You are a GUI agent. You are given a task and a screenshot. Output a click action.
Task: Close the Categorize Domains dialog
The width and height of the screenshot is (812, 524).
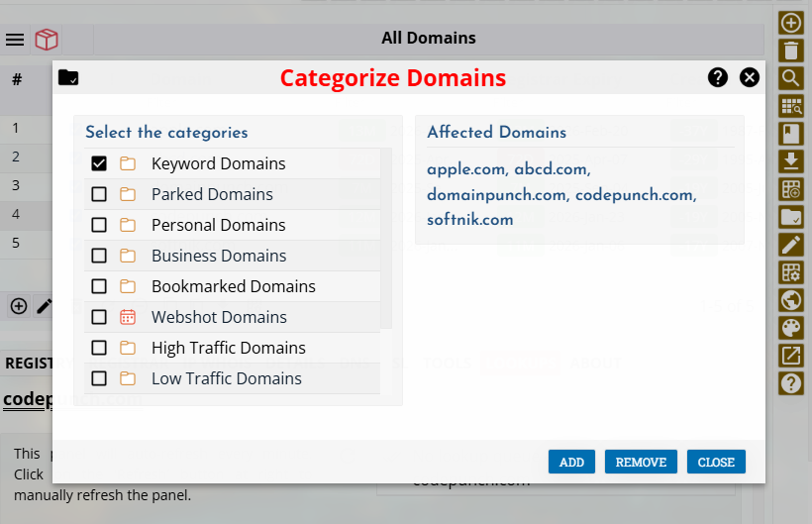click(x=750, y=77)
